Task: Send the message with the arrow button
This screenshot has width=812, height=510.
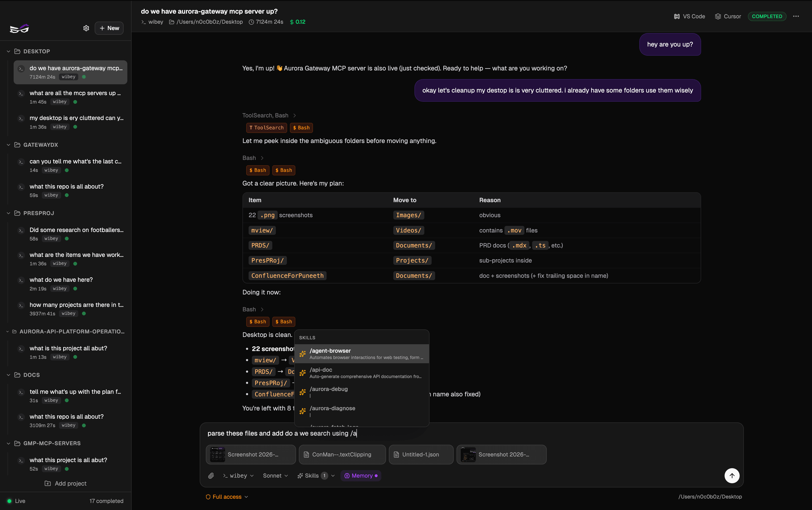Action: pos(732,476)
